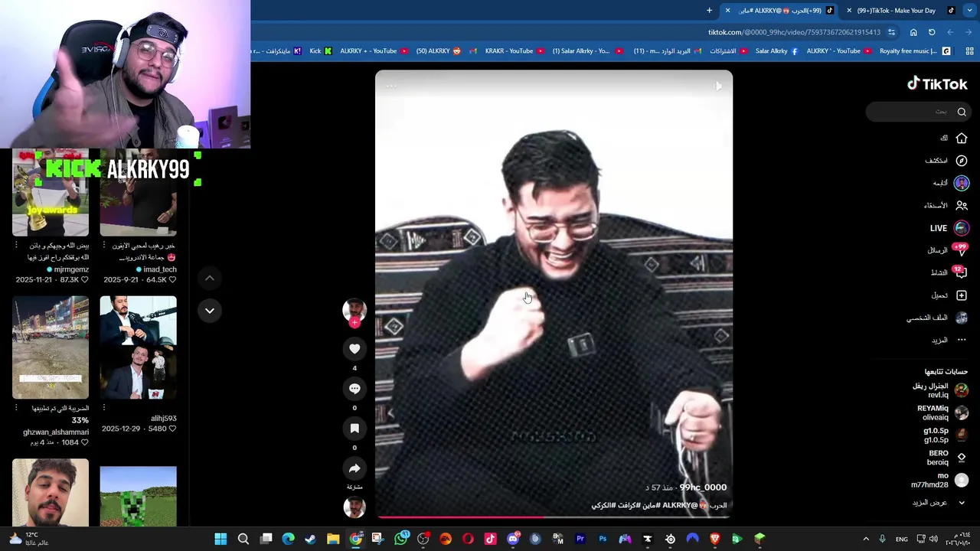980x551 pixels.
Task: Go to next video with down chevron
Action: 209,310
